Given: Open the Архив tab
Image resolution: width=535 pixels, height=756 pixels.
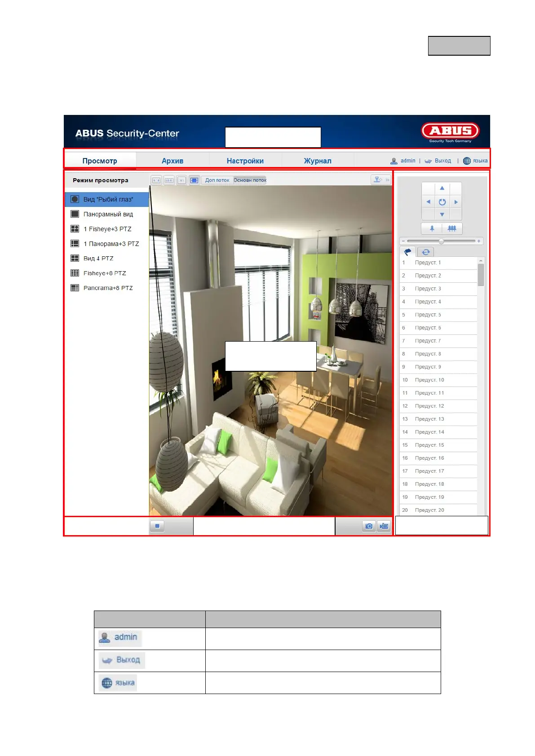Looking at the screenshot, I should point(172,161).
